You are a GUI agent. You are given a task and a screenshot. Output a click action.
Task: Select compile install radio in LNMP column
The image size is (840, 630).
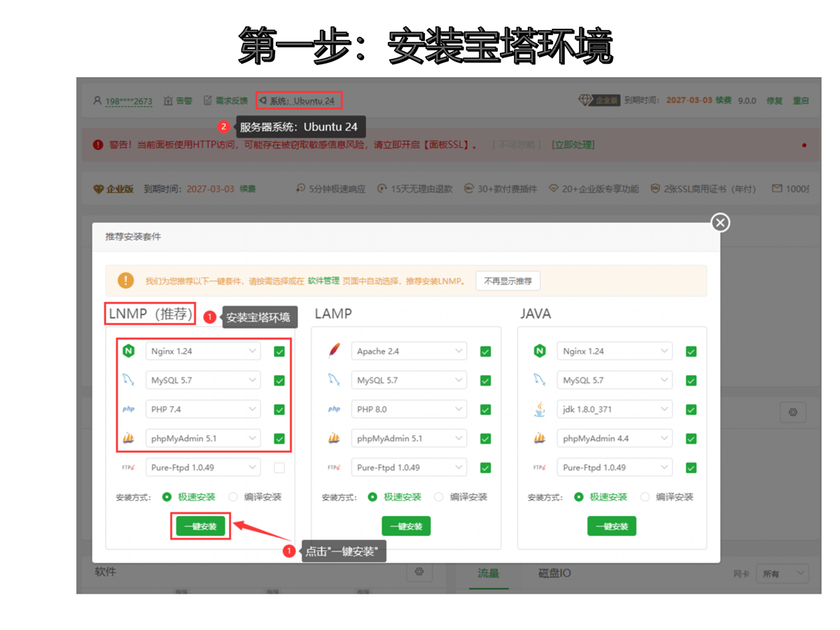(x=234, y=497)
